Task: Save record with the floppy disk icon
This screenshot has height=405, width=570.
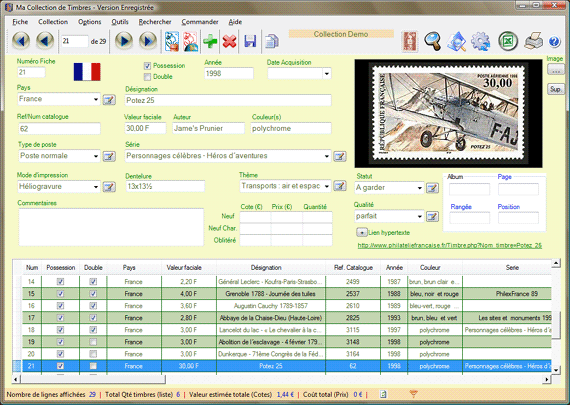Action: [x=250, y=41]
